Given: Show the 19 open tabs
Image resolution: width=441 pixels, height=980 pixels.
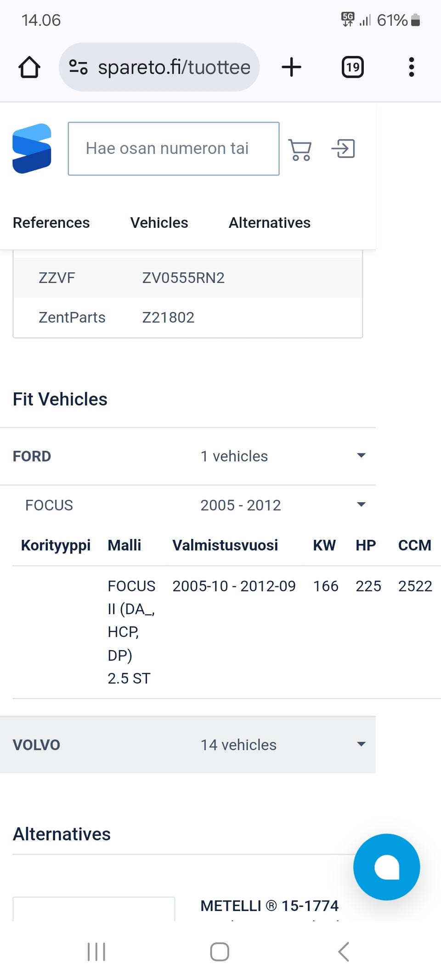Looking at the screenshot, I should 352,67.
